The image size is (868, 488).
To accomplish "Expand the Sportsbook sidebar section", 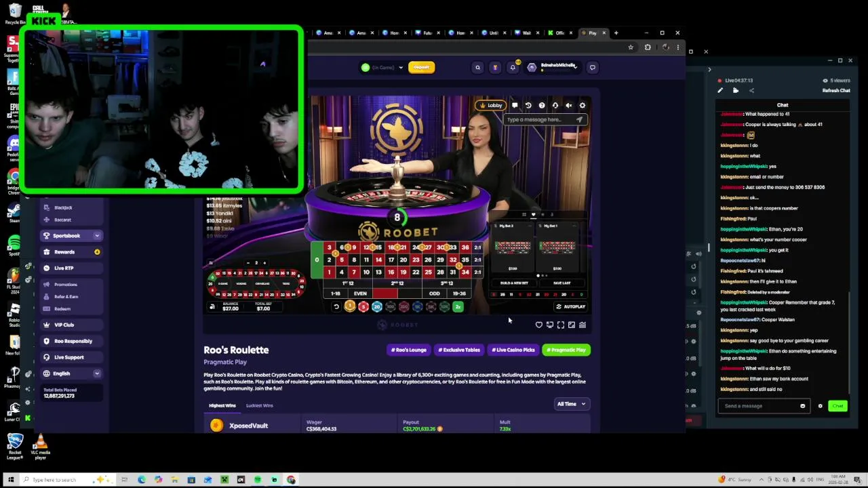I will (x=71, y=236).
